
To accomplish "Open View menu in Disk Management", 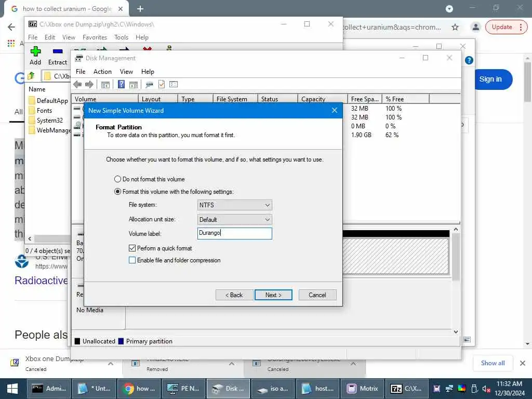I will point(126,72).
